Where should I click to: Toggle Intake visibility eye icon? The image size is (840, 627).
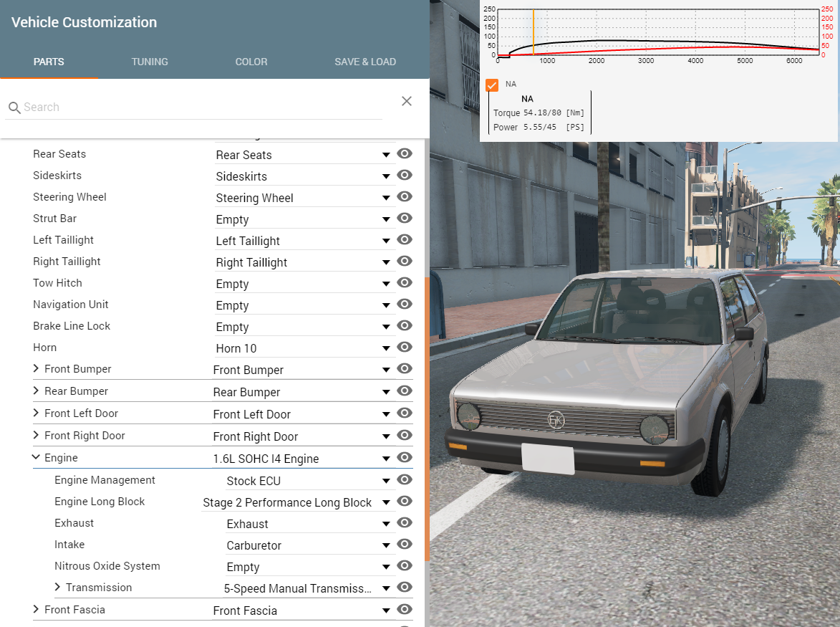(405, 544)
